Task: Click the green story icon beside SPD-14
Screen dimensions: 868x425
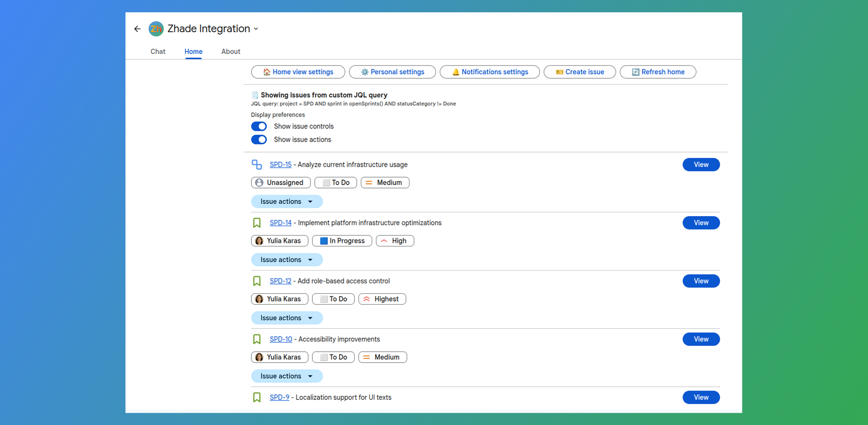Action: coord(257,222)
